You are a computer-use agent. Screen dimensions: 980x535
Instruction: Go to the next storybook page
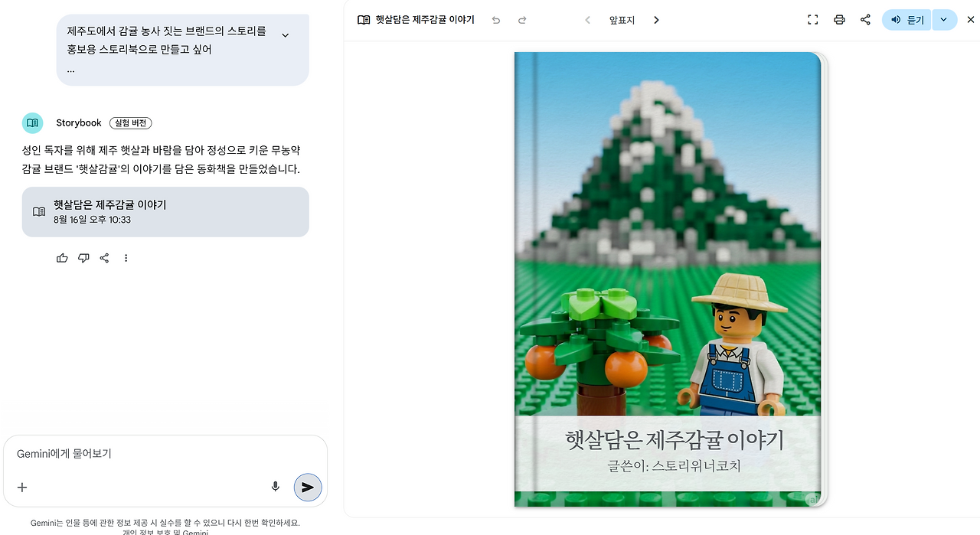tap(656, 20)
